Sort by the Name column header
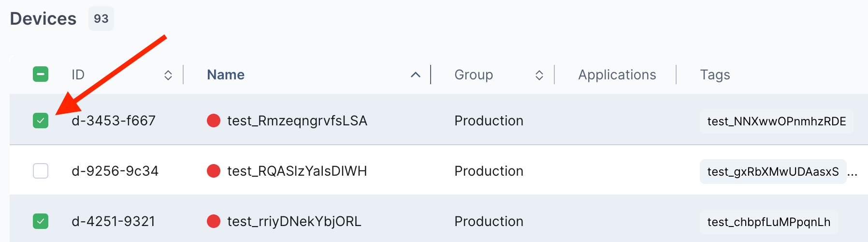This screenshot has height=242, width=868. coord(225,75)
